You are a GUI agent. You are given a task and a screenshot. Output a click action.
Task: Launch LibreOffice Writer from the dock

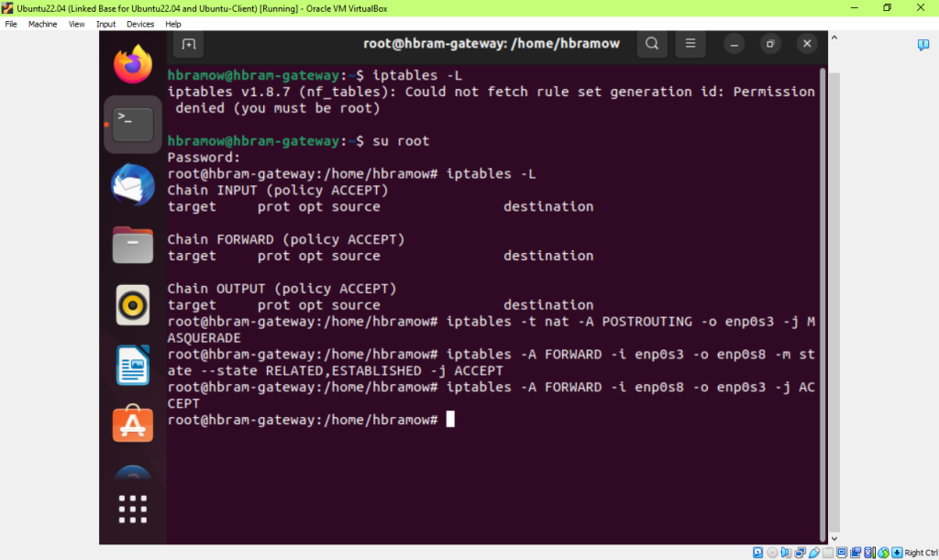coord(132,365)
